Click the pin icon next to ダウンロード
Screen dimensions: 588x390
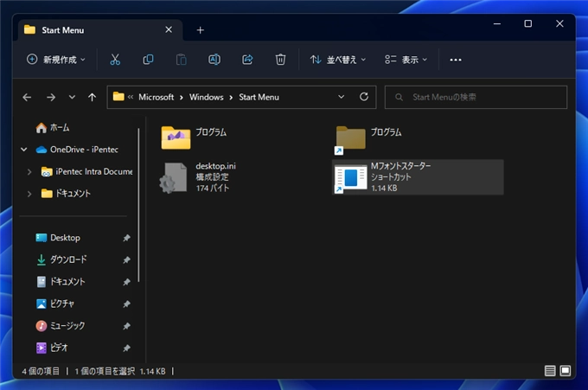(x=127, y=259)
